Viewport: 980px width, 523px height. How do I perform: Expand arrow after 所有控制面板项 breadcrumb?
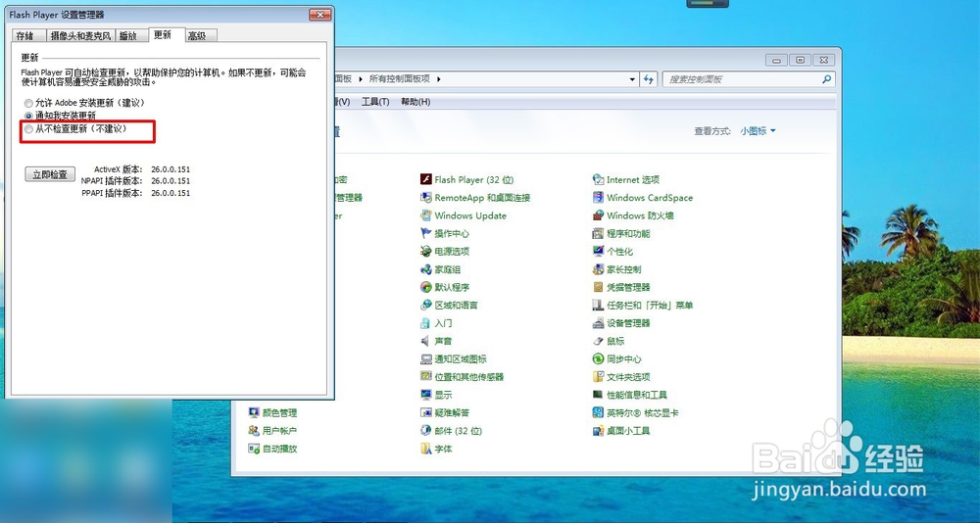(x=439, y=79)
